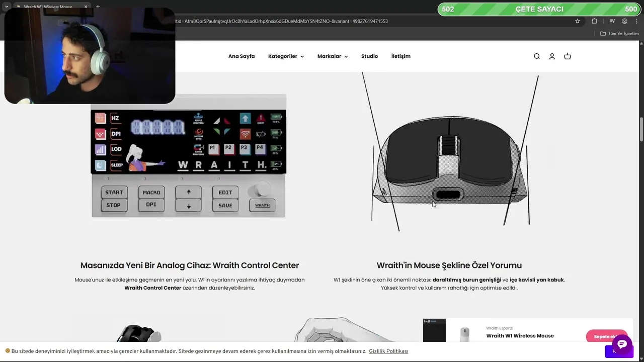This screenshot has height=362, width=644.
Task: Open the Studio page
Action: coord(369,56)
